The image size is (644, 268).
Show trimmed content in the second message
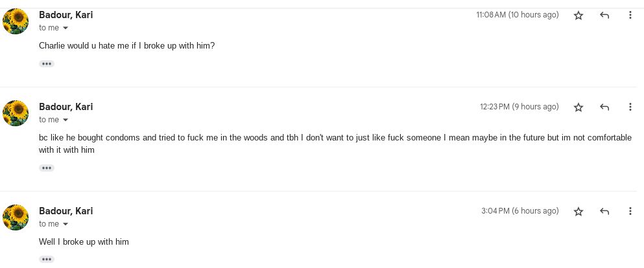point(46,168)
